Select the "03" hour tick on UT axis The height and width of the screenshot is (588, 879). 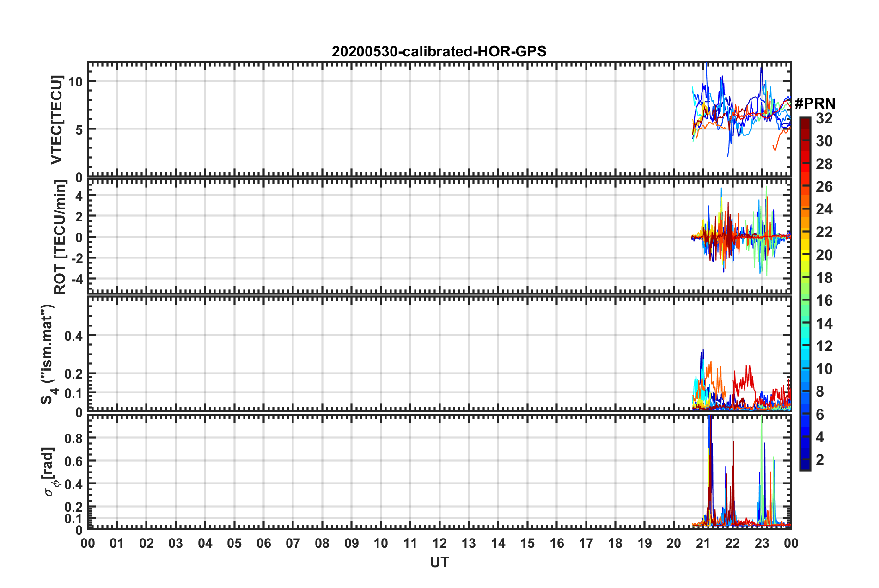tap(176, 543)
